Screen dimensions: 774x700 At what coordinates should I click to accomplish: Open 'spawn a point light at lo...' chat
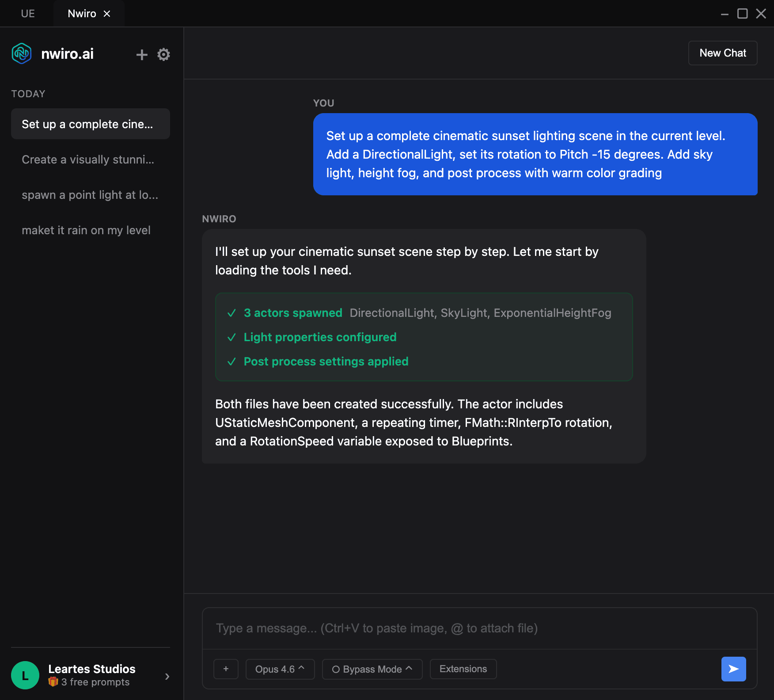[91, 195]
